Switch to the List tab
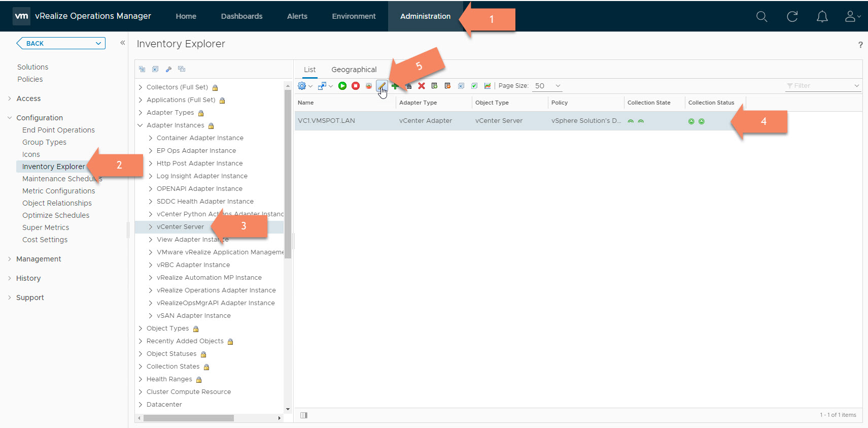 pos(310,70)
